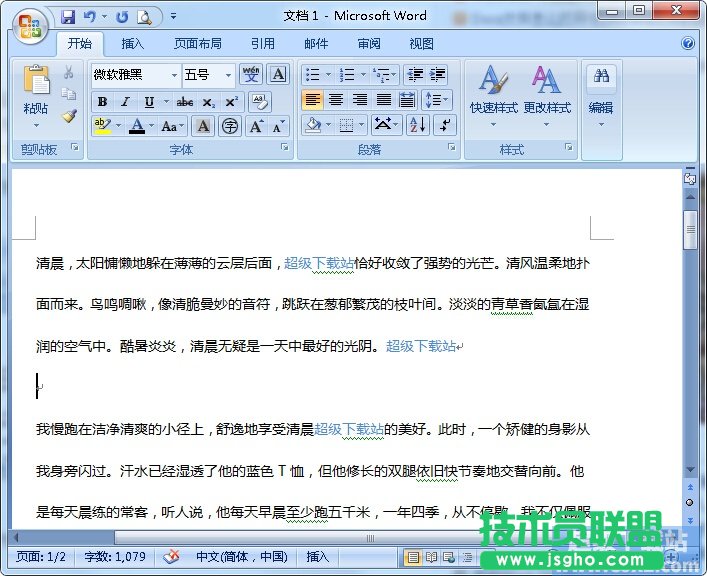This screenshot has height=576, width=707.
Task: Apply strikethrough formatting
Action: pyautogui.click(x=185, y=102)
